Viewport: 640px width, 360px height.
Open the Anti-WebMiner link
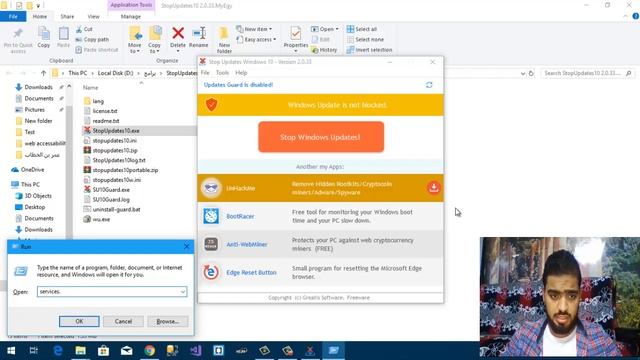(247, 244)
